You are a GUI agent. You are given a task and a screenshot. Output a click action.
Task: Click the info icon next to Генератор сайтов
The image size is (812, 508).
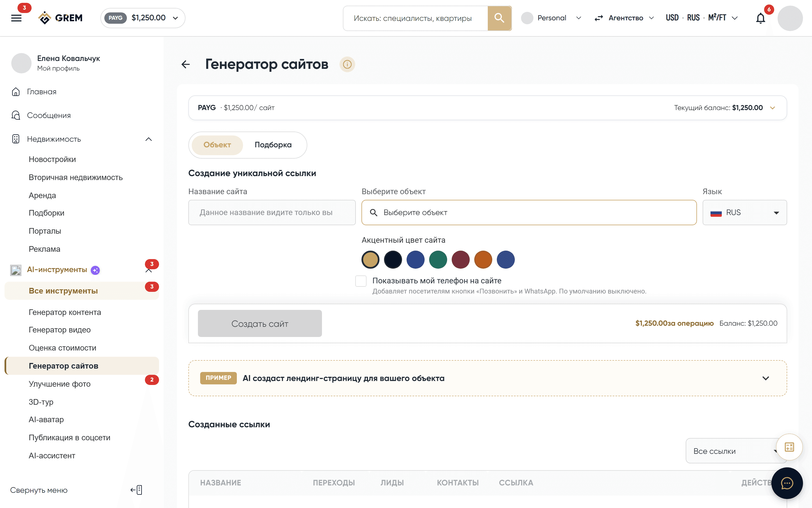tap(347, 64)
